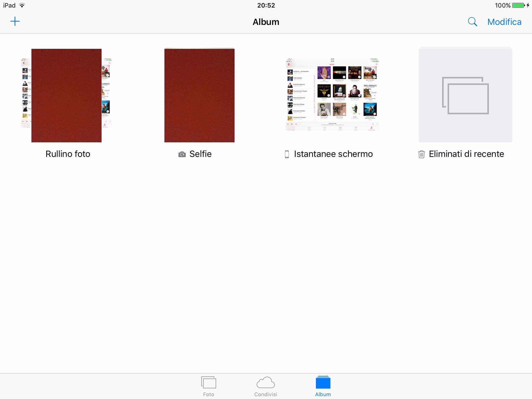532x399 pixels.
Task: Tap the Eliminati di recente label
Action: click(466, 154)
